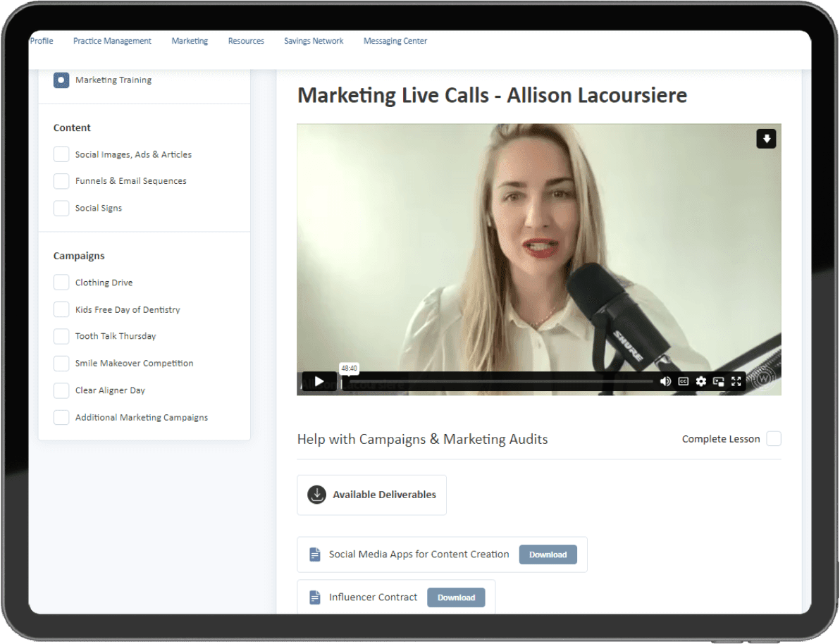840x644 pixels.
Task: Check Smile Makeover Competition box
Action: point(61,364)
